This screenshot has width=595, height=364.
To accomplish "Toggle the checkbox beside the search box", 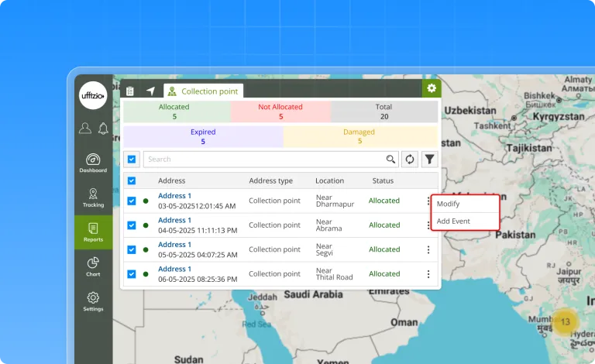I will (132, 160).
